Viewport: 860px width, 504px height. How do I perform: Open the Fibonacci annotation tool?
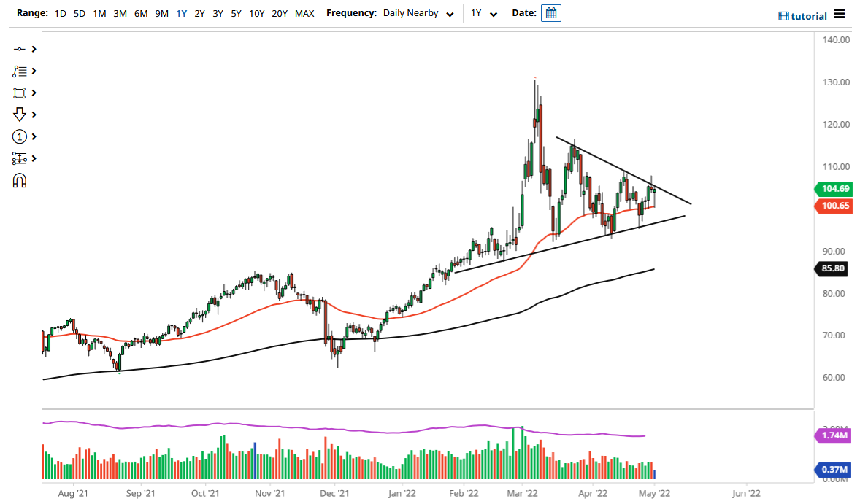[20, 71]
